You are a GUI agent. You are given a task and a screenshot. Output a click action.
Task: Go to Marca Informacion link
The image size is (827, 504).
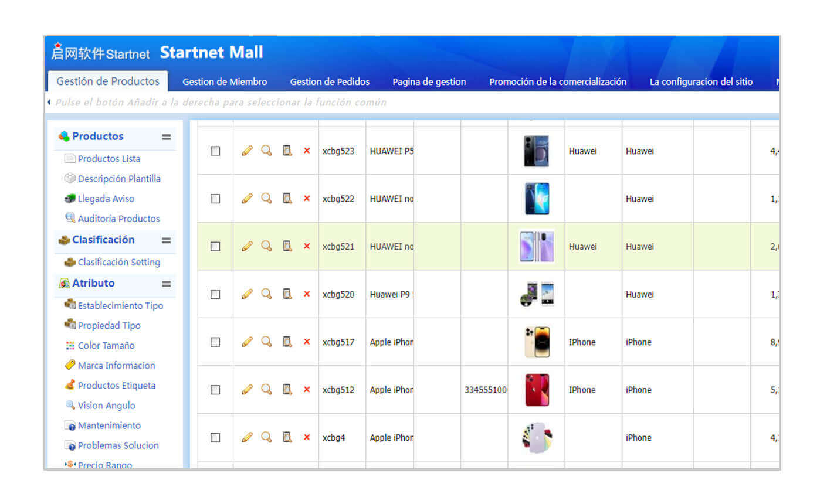[116, 366]
